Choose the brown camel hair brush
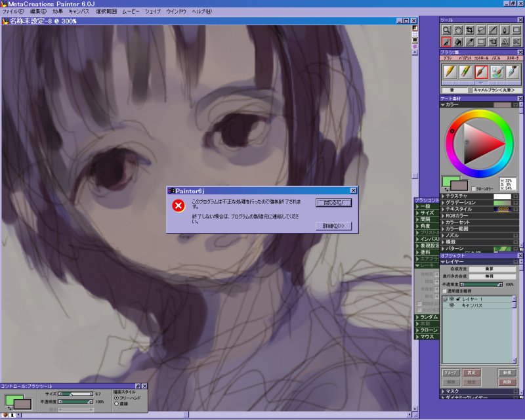This screenshot has width=525, height=420. point(481,72)
